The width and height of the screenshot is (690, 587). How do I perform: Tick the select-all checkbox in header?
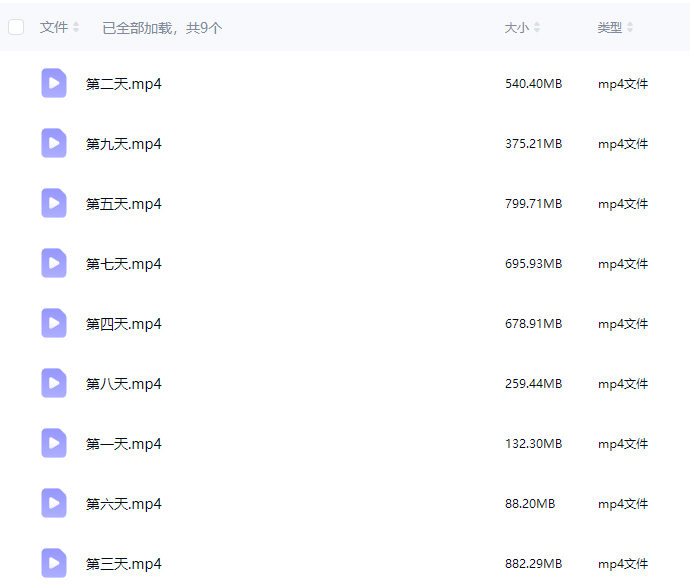(x=16, y=28)
